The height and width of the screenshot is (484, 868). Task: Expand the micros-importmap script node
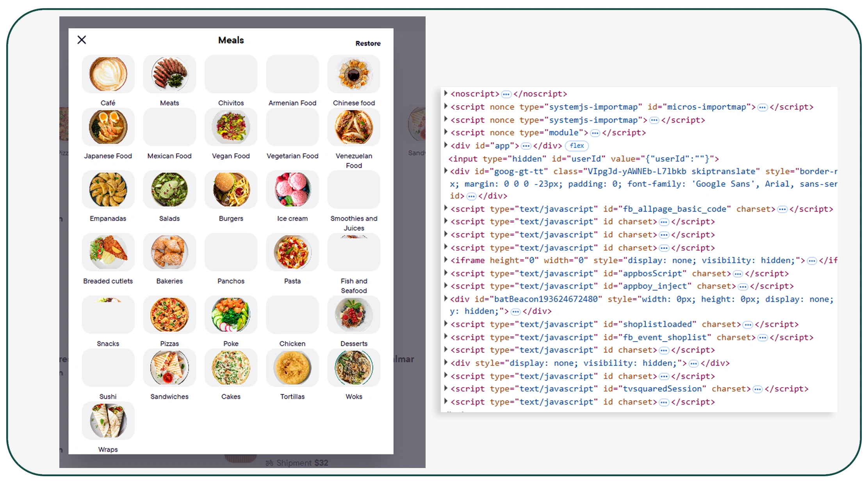(x=446, y=106)
